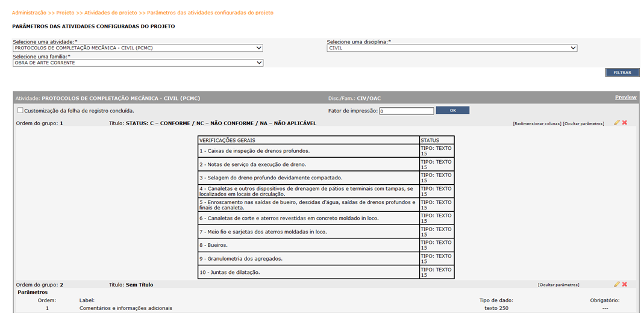Delete group 2 with the red X icon
Screen dimensions: 644x316
pyautogui.click(x=625, y=284)
